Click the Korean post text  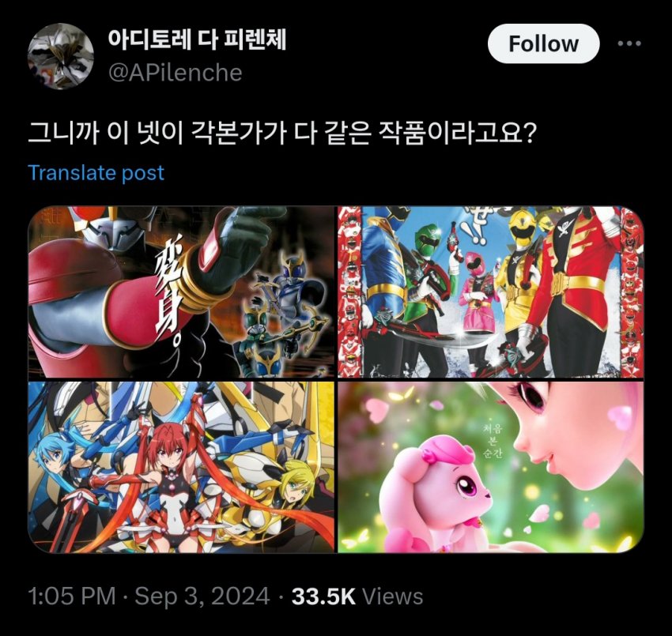[282, 134]
